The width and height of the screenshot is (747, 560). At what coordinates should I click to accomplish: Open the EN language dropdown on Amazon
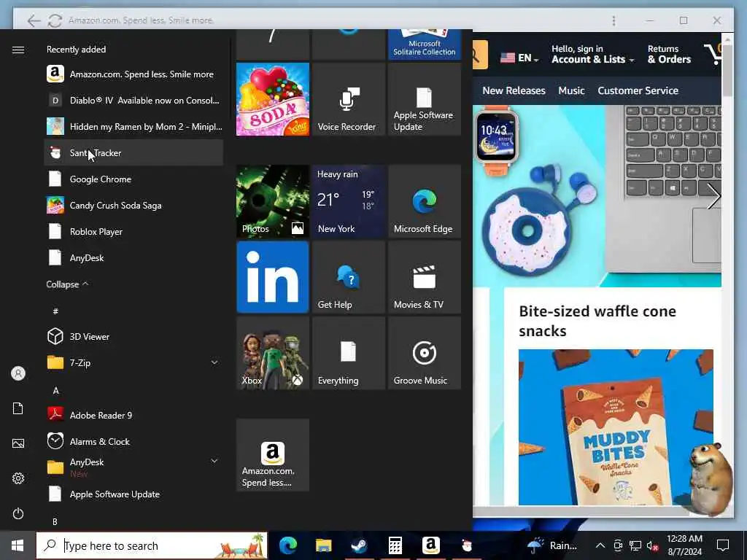click(519, 58)
